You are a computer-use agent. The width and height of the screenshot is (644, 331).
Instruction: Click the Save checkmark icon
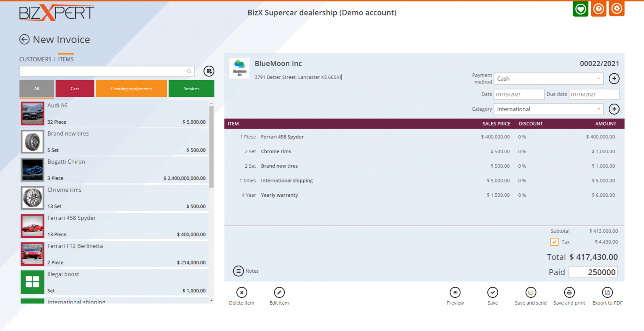tap(493, 292)
